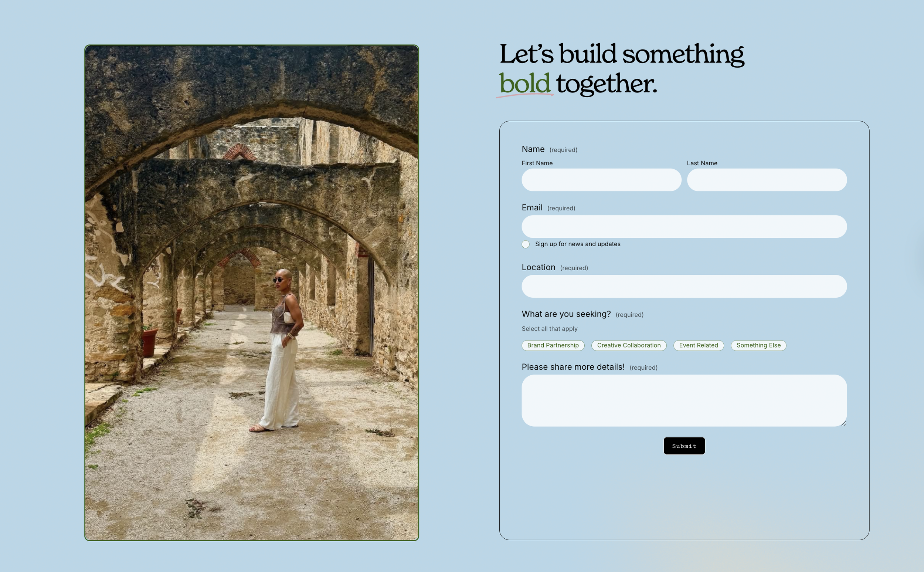Choose the Event Related option
924x572 pixels.
(x=698, y=345)
